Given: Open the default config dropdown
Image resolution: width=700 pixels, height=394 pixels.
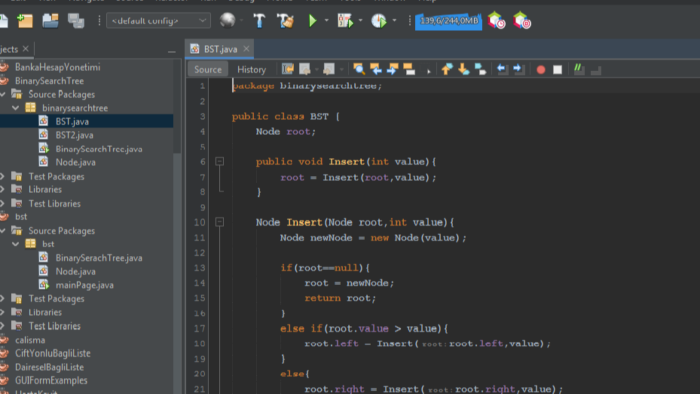Looking at the screenshot, I should pos(158,21).
